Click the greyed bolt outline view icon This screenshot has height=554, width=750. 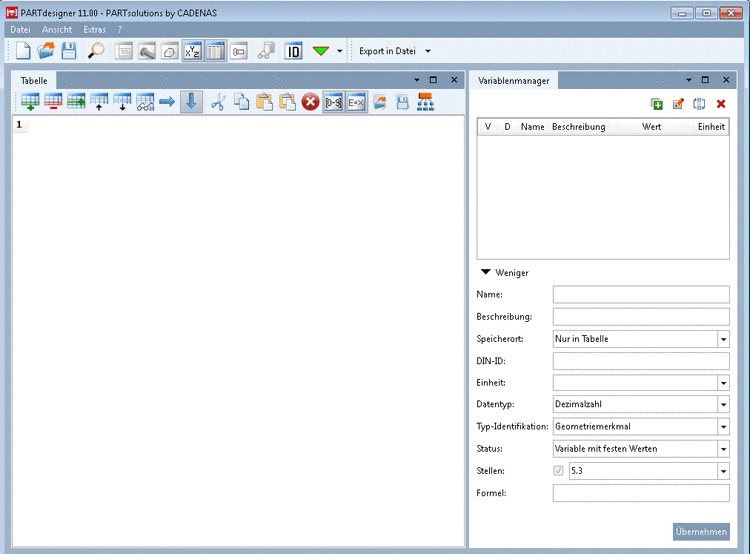(x=238, y=51)
